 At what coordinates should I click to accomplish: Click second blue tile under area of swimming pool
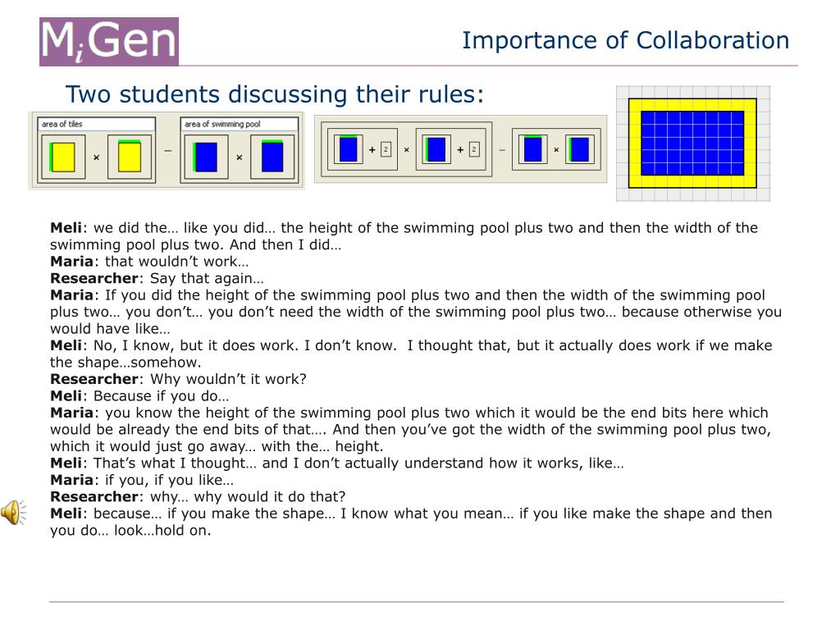pyautogui.click(x=272, y=157)
